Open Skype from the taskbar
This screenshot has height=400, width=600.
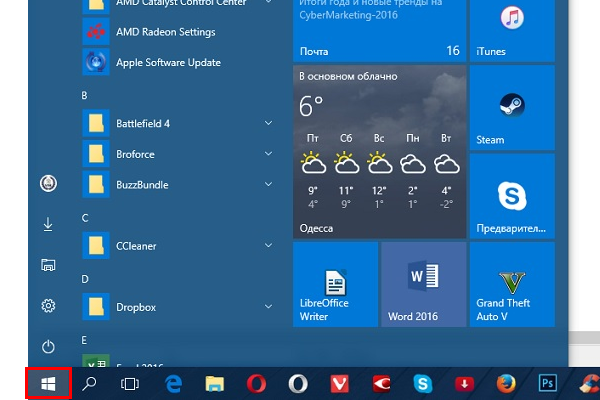click(423, 384)
